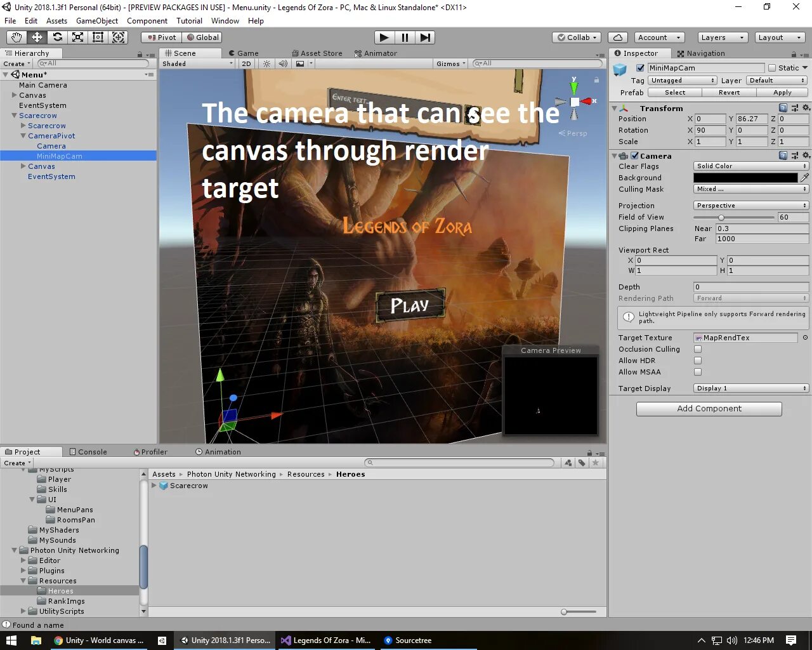The image size is (812, 650).
Task: Toggle scene lighting icon
Action: [x=267, y=63]
